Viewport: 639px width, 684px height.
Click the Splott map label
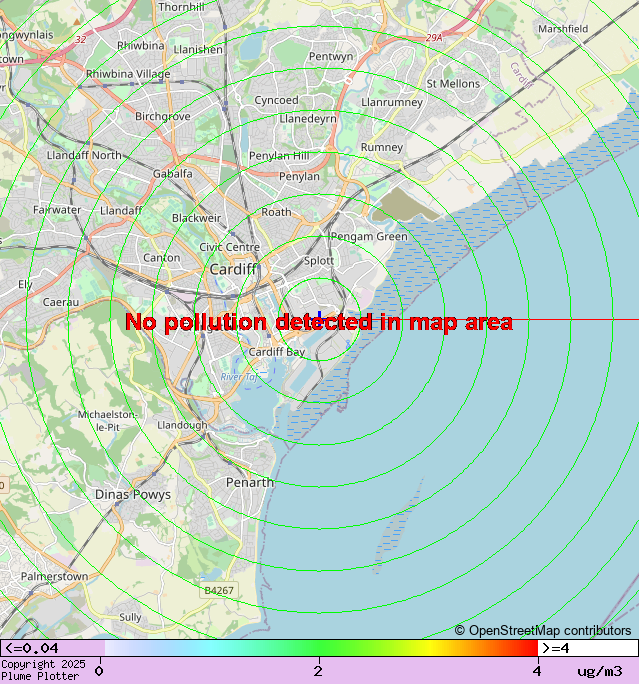(x=319, y=261)
